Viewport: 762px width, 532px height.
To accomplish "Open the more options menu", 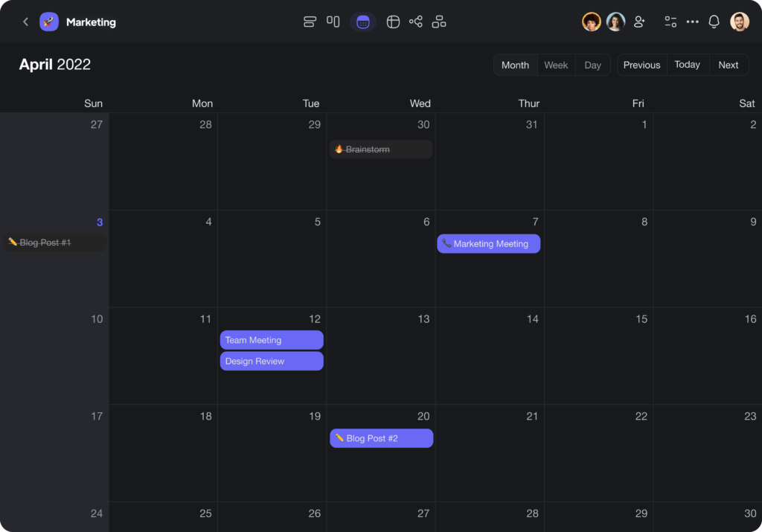I will [x=692, y=22].
